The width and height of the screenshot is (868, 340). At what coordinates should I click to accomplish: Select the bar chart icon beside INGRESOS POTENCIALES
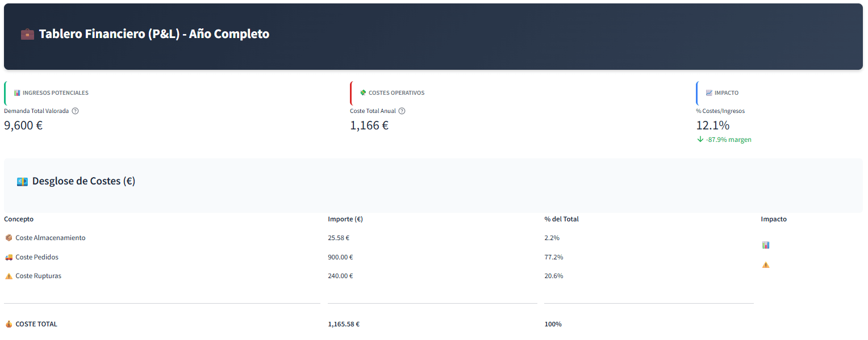17,93
